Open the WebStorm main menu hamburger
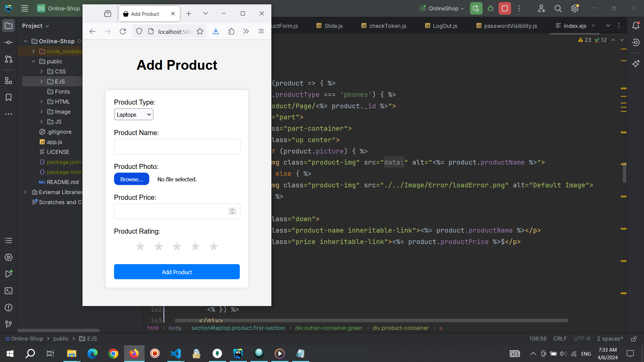 pos(24,8)
